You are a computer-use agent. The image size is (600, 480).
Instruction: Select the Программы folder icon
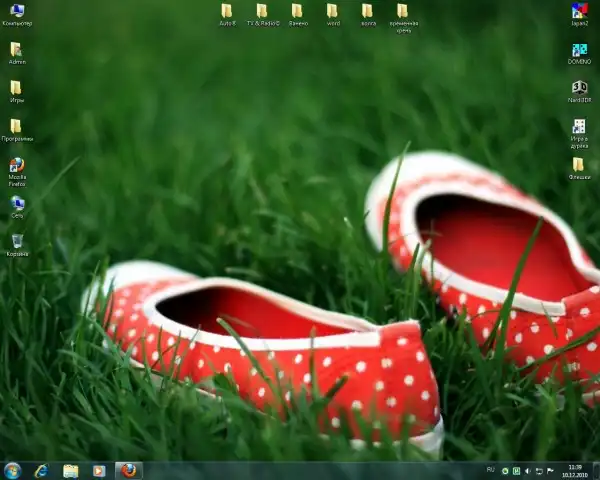click(x=16, y=127)
